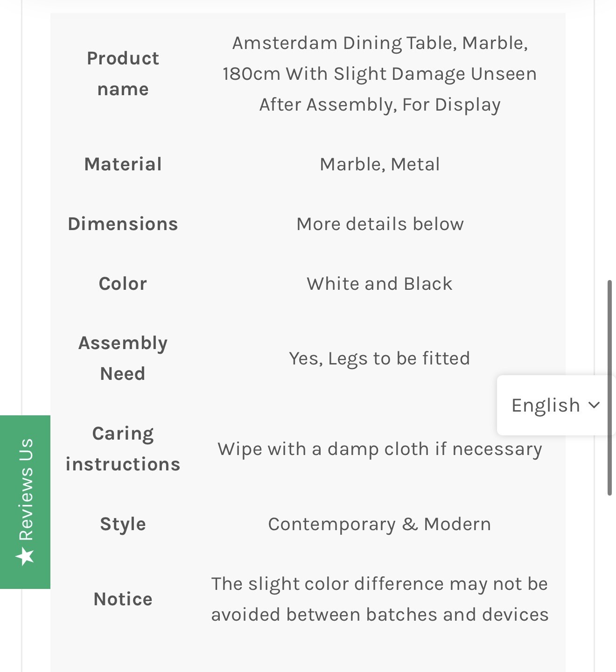Click the Dimensions row label
Image resolution: width=616 pixels, height=672 pixels.
pyautogui.click(x=123, y=224)
